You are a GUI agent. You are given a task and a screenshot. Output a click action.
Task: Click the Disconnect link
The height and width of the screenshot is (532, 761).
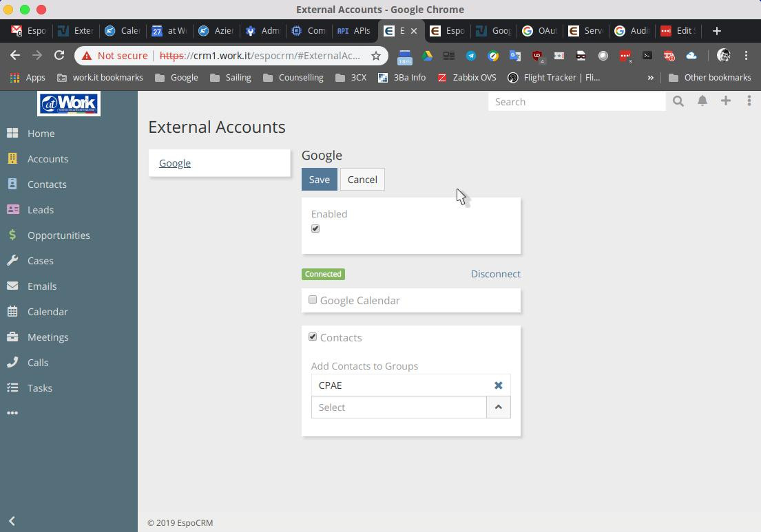[495, 274]
